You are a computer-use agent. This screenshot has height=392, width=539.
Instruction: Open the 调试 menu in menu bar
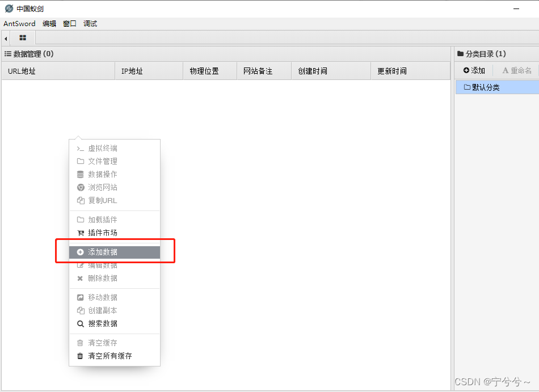click(x=90, y=23)
